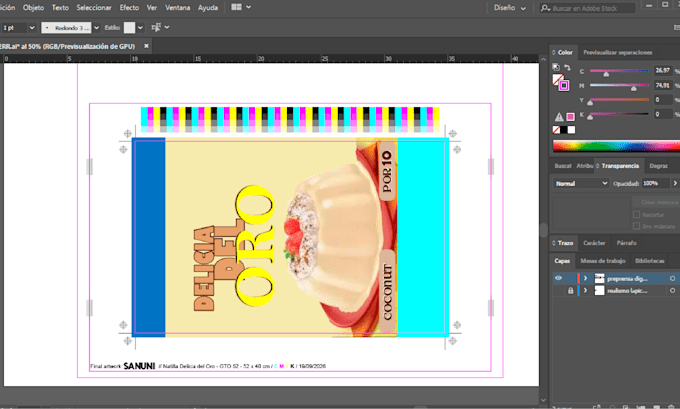
Task: Open the Efecto menu
Action: point(129,8)
